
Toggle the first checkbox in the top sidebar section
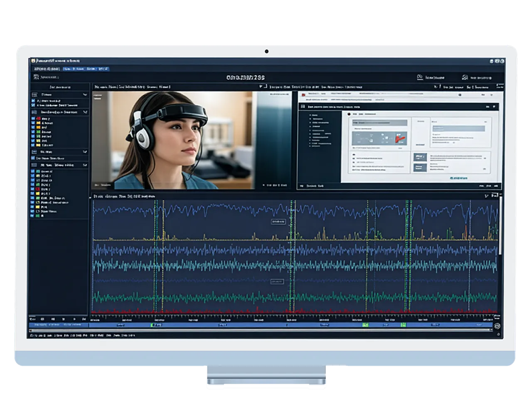(x=33, y=101)
